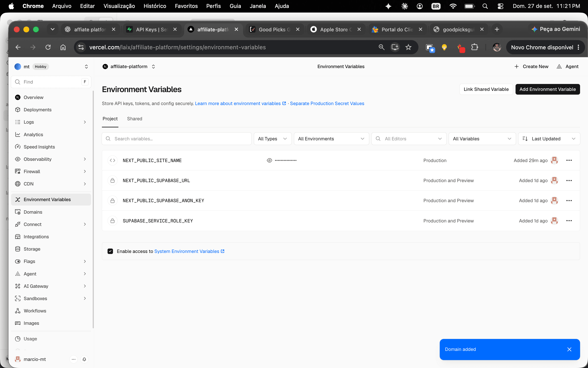588x368 pixels.
Task: Switch to the Apple Store browser tab
Action: 336,29
